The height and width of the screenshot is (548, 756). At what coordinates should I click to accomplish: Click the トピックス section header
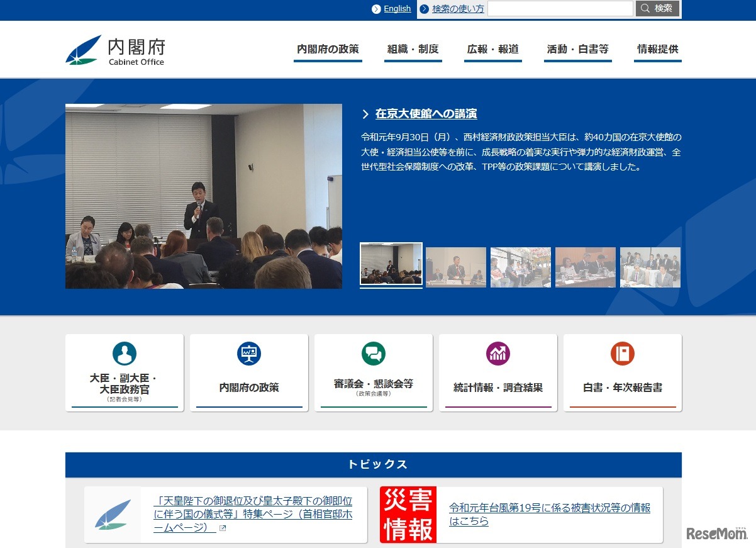[x=374, y=465]
